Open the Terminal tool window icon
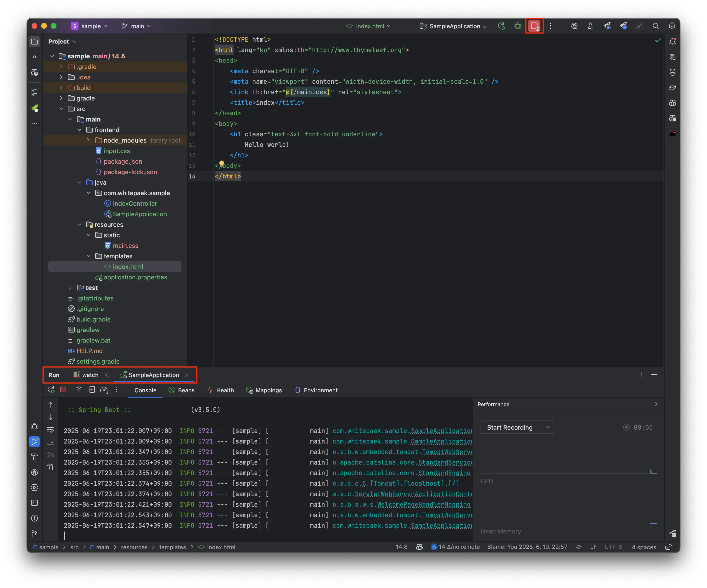Viewport: 707px width, 588px height. click(x=34, y=503)
